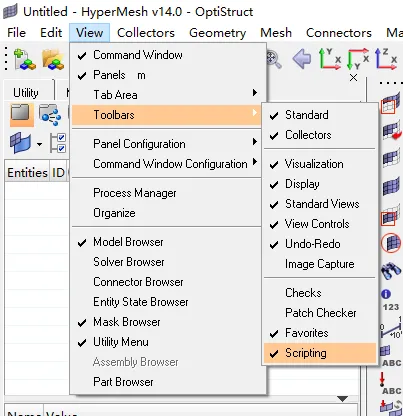
Task: Uncheck the View Controls toolbar
Action: [x=320, y=224]
